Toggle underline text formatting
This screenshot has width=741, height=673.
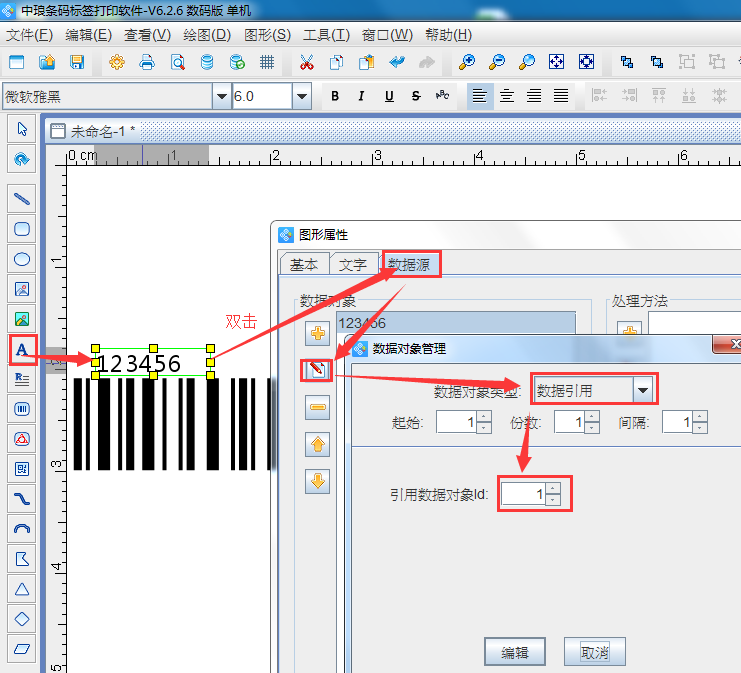(388, 96)
